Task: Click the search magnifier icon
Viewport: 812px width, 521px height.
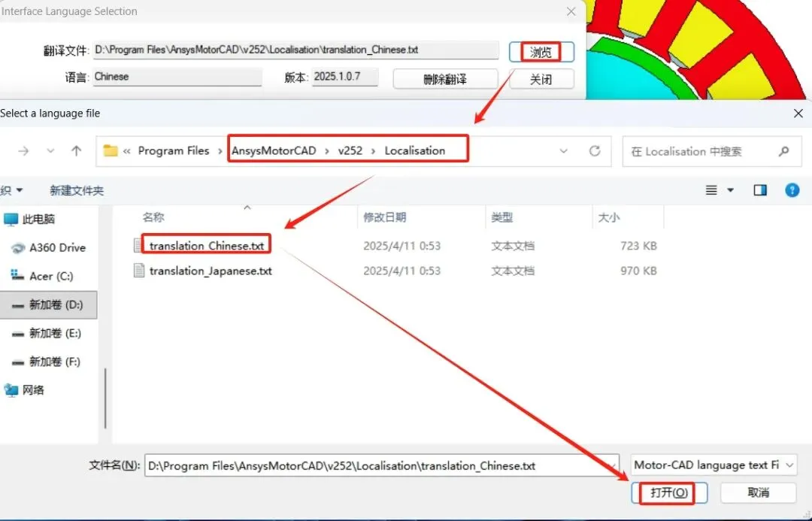Action: pos(784,151)
